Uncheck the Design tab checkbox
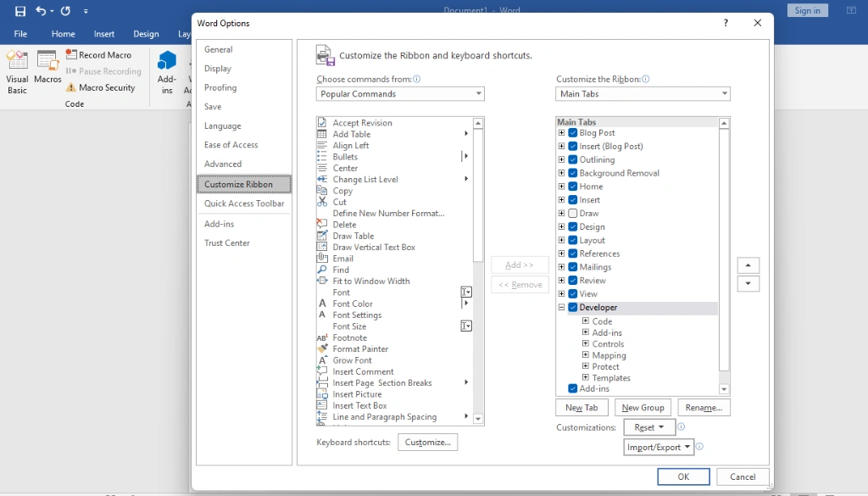This screenshot has height=496, width=868. [573, 227]
